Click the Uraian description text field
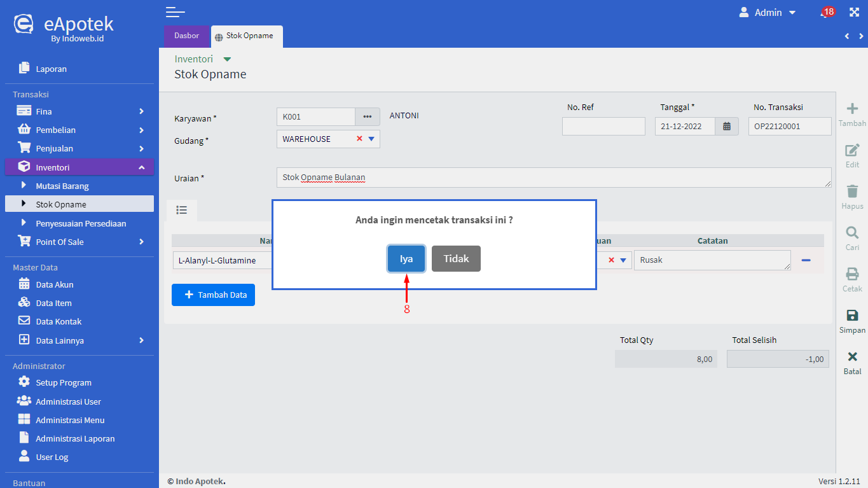 [x=553, y=178]
